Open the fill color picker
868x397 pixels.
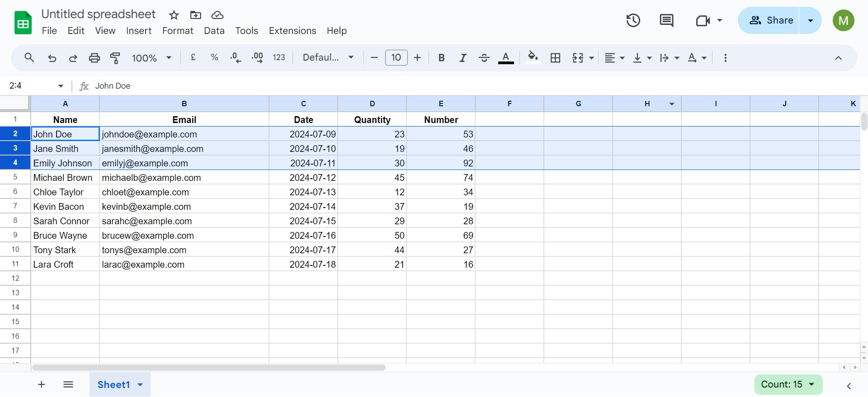pyautogui.click(x=533, y=58)
